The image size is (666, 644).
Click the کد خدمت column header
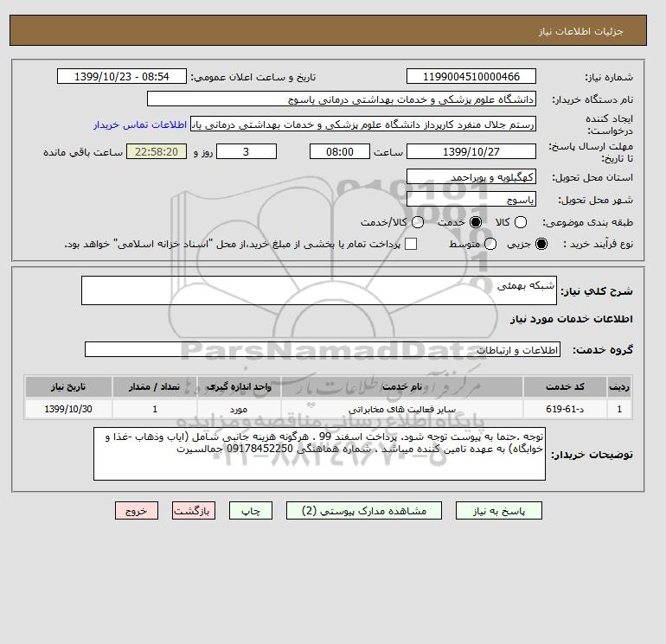tap(565, 386)
